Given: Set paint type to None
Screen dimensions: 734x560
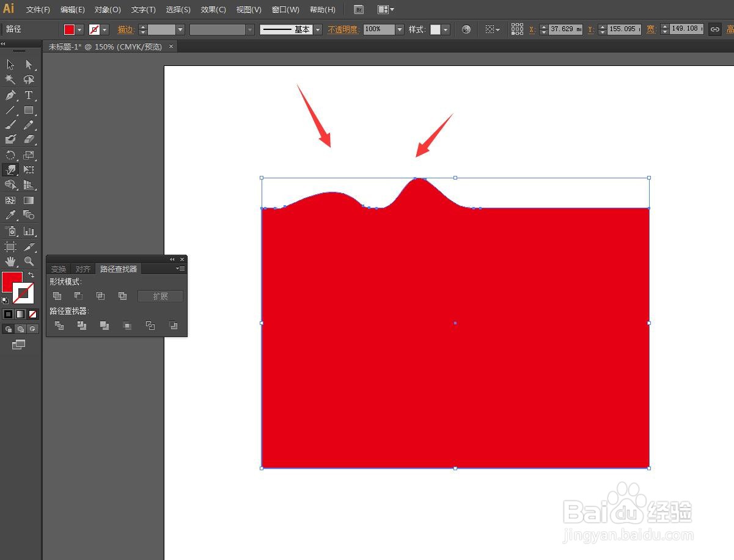Looking at the screenshot, I should point(33,314).
